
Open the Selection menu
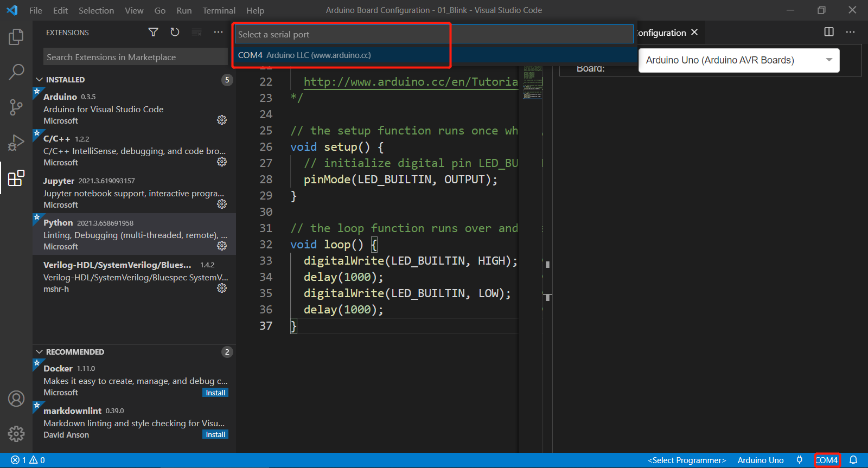(x=97, y=10)
